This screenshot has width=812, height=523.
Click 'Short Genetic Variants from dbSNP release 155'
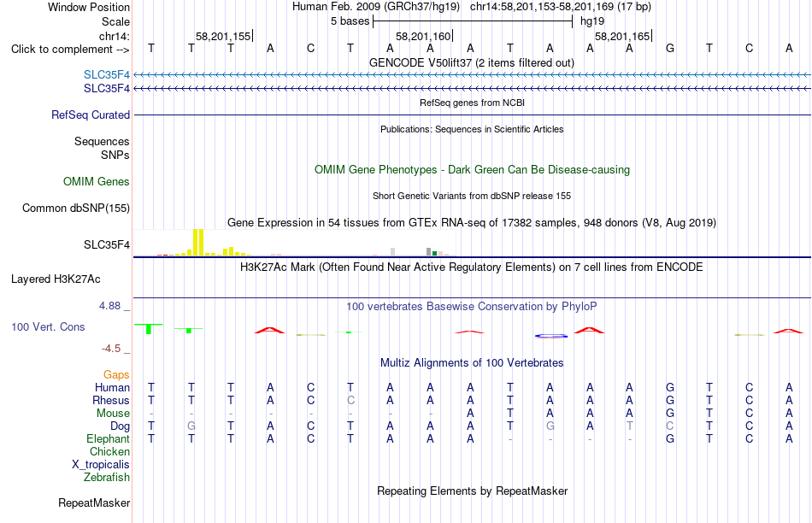point(472,196)
